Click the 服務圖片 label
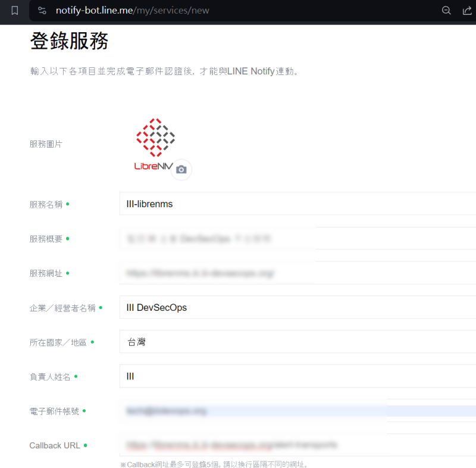476x468 pixels. (x=46, y=144)
